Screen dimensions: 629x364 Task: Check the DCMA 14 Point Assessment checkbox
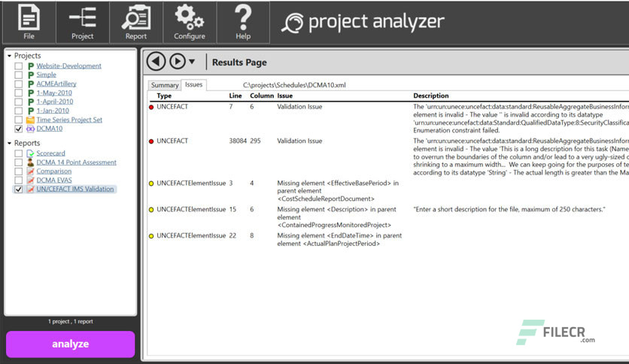click(19, 162)
